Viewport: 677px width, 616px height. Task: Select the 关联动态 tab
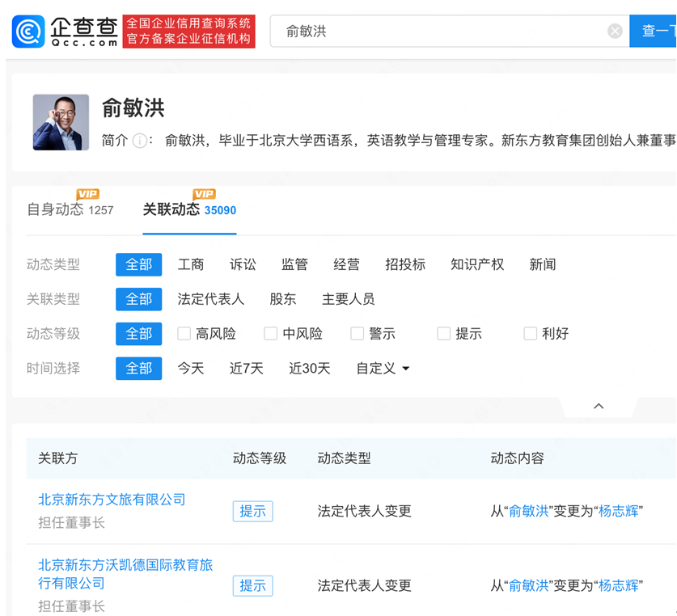(x=171, y=210)
